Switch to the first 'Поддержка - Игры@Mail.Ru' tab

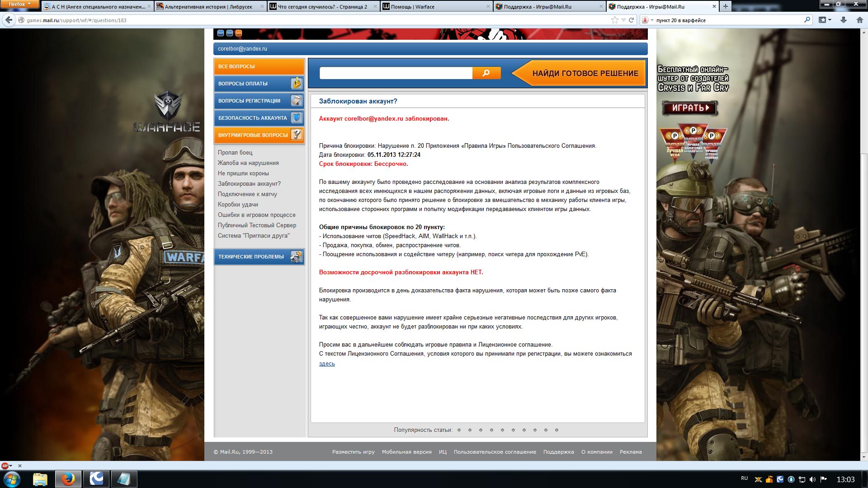tap(549, 6)
